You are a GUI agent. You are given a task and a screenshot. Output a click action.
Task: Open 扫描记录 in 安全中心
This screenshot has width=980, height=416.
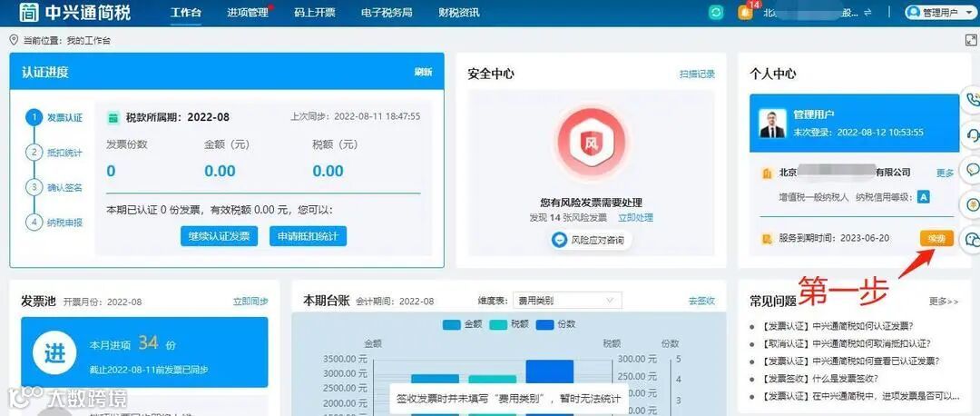[698, 74]
